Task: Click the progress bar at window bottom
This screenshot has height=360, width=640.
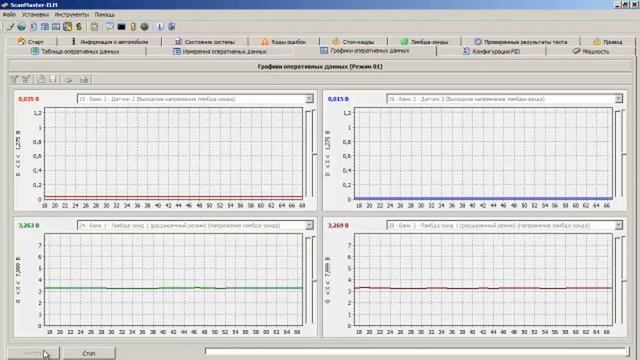Action: pos(417,351)
